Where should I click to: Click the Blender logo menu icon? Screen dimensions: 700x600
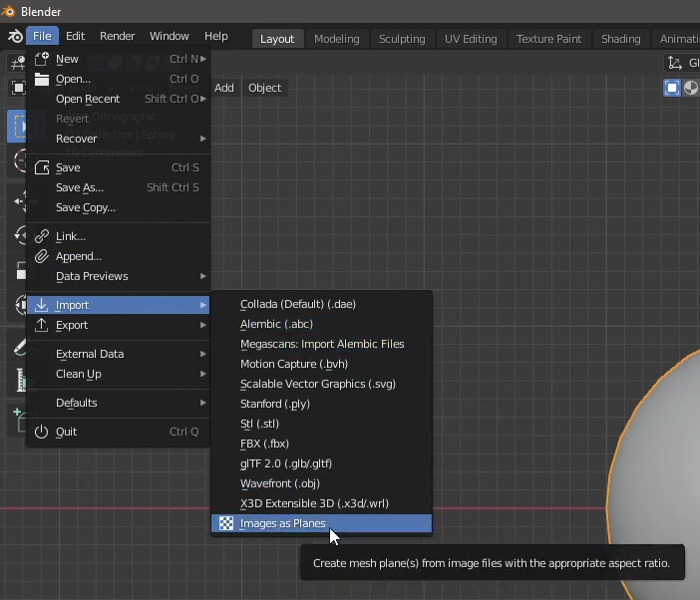(x=15, y=36)
